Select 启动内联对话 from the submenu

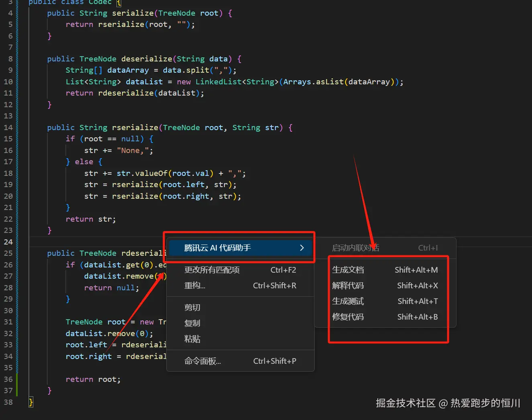(385, 248)
